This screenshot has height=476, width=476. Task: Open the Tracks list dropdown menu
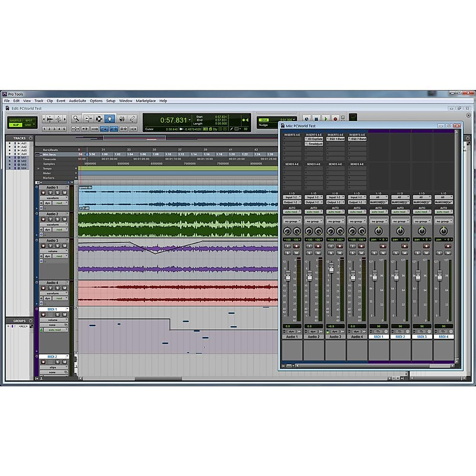click(31, 138)
